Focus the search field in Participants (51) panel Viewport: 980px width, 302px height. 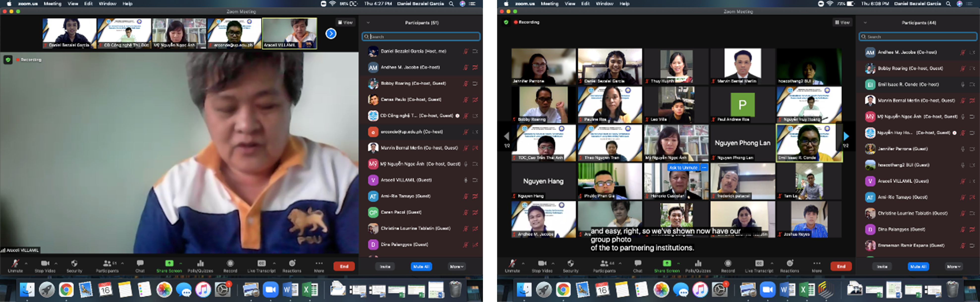421,36
